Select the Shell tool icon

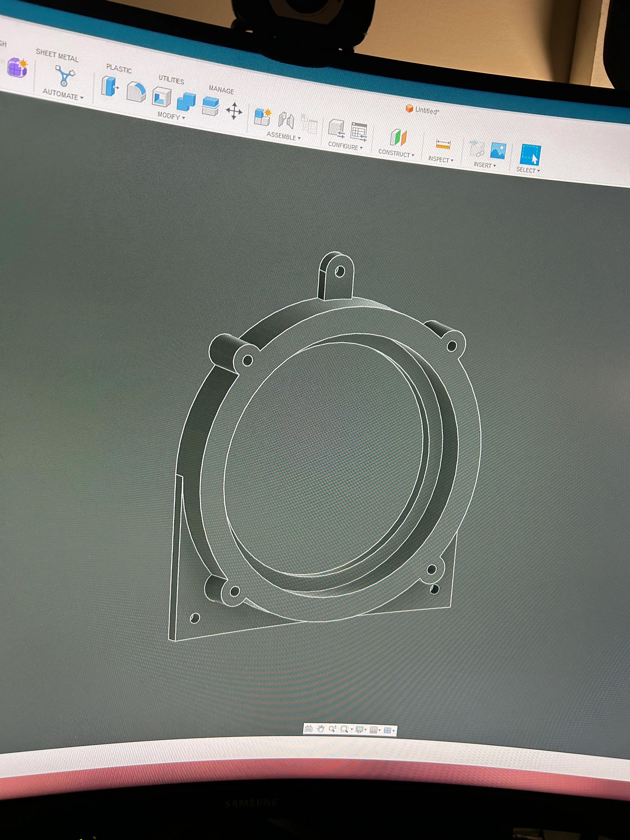pos(161,97)
